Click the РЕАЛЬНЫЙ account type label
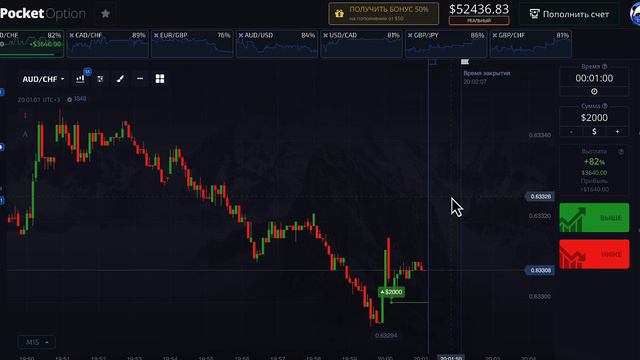Viewport: 640px width, 360px height. (479, 20)
